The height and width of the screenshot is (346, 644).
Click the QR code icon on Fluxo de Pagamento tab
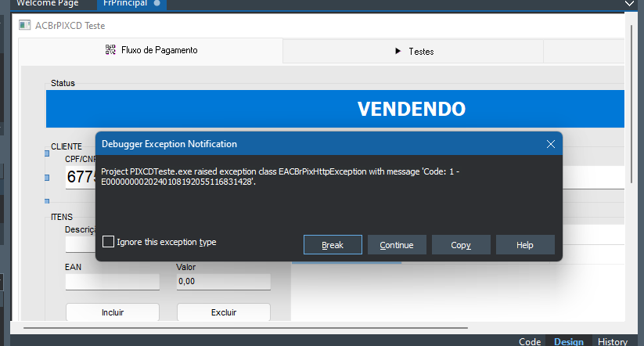point(110,50)
